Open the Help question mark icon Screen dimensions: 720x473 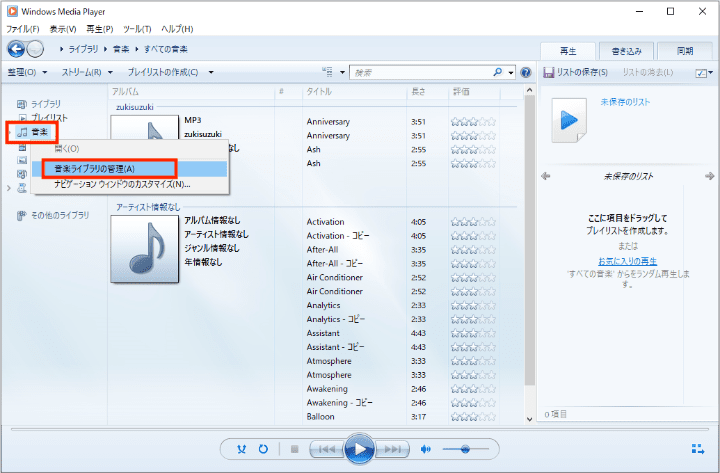pyautogui.click(x=526, y=72)
